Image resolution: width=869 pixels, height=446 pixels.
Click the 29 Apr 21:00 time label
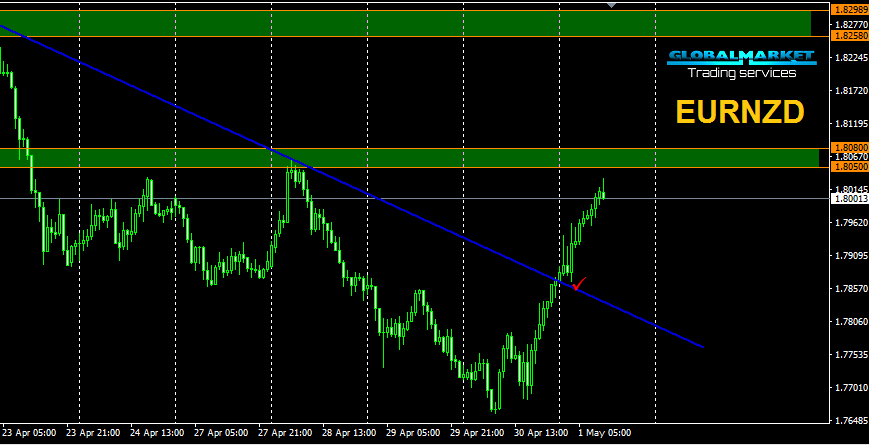pos(477,432)
